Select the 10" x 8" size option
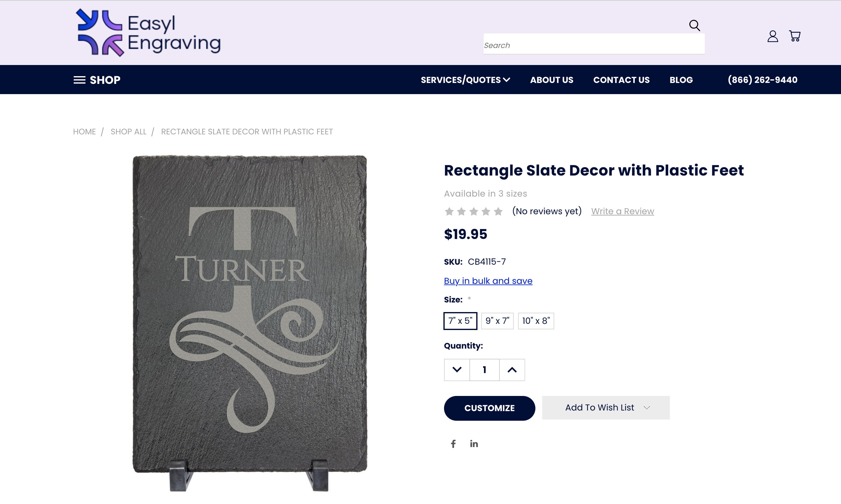Screen dimensions: 841x504 (536, 321)
